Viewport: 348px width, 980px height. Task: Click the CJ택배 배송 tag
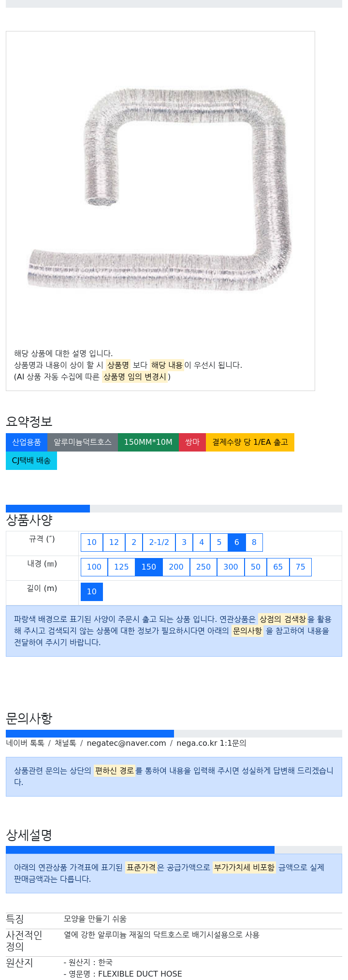(31, 461)
